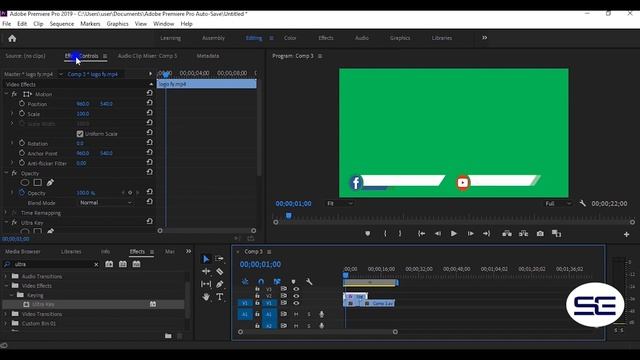Open the Sequence menu
The height and width of the screenshot is (360, 640).
click(62, 24)
